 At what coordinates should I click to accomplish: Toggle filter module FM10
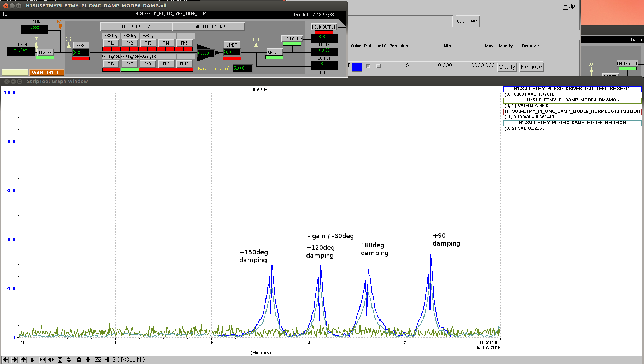click(x=184, y=64)
